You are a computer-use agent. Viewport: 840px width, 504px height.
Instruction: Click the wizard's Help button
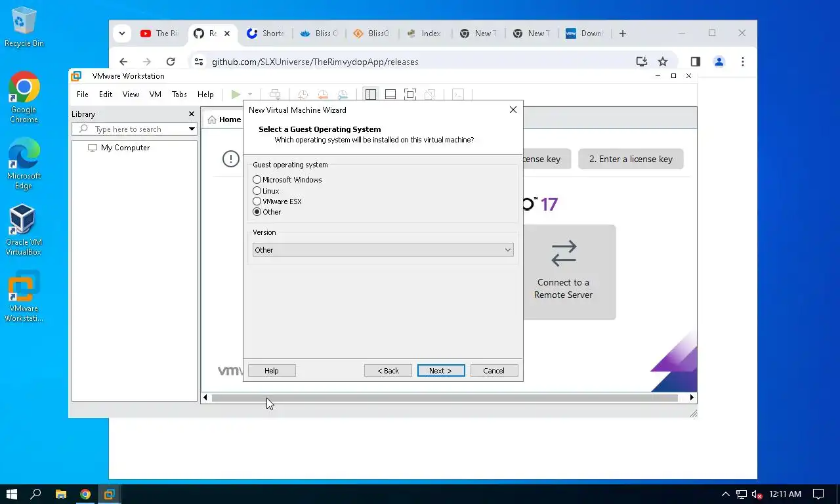tap(272, 371)
